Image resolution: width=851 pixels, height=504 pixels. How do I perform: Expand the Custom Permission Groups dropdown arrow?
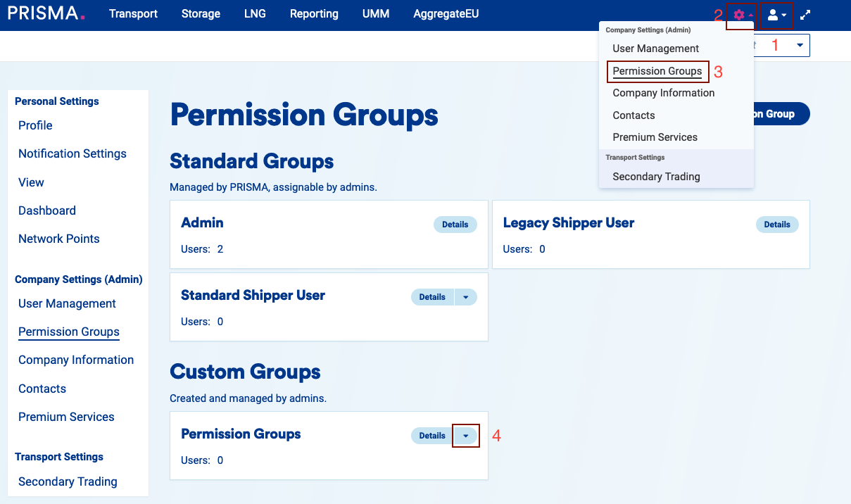(465, 436)
